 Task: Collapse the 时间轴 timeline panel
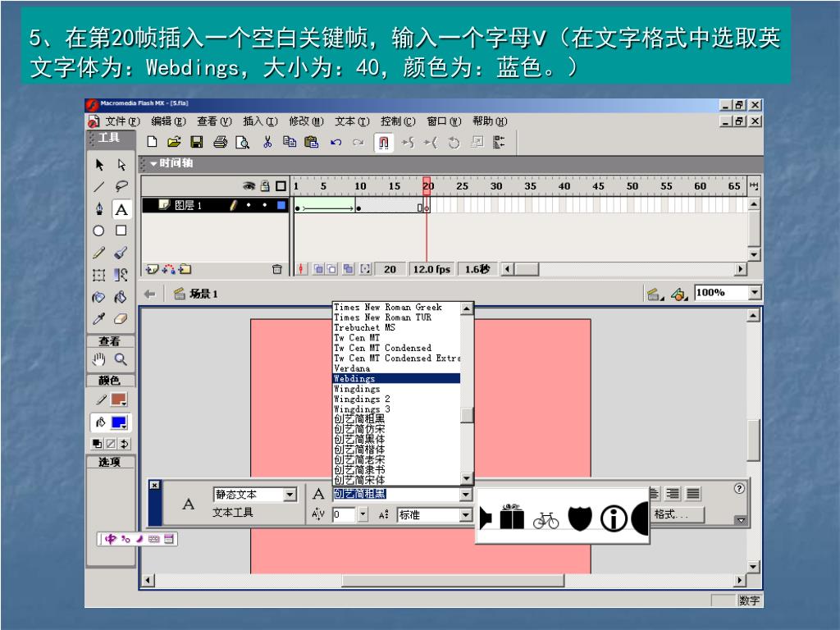(x=153, y=163)
